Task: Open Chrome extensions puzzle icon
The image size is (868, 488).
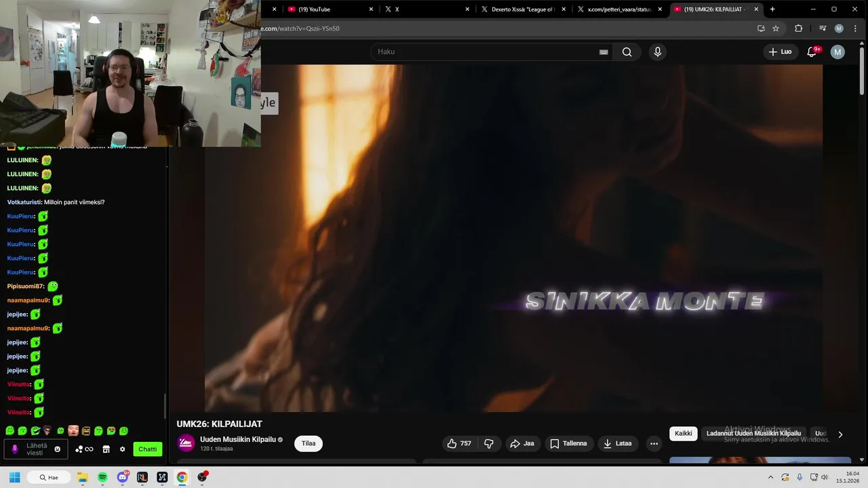Action: (798, 28)
